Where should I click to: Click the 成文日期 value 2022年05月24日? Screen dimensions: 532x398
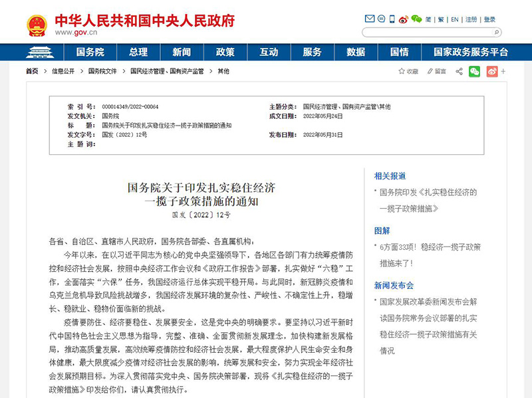[x=323, y=116]
